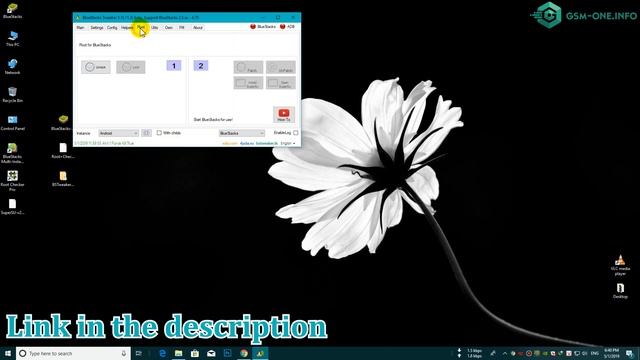The image size is (640, 360).
Task: Open Google Chrome from taskbar
Action: 244,353
